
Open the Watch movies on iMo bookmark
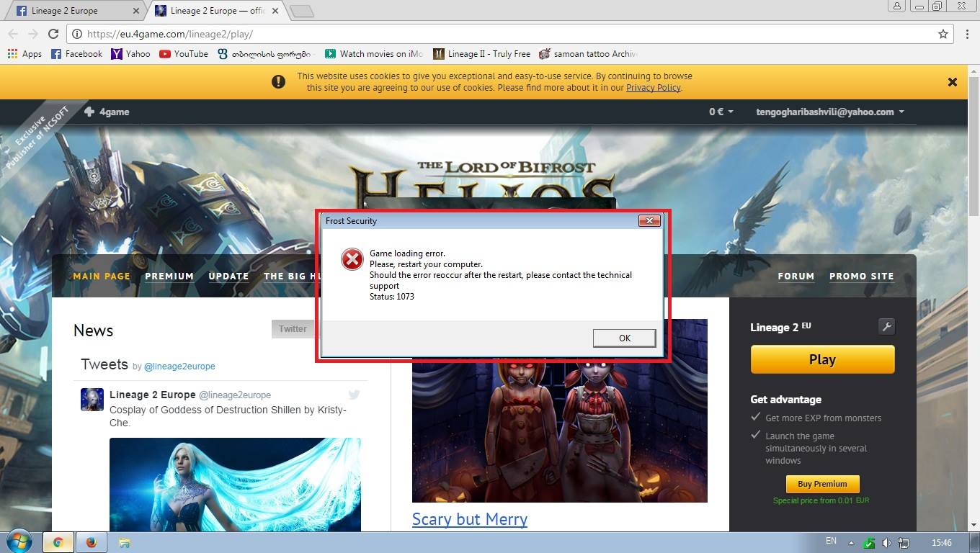374,54
